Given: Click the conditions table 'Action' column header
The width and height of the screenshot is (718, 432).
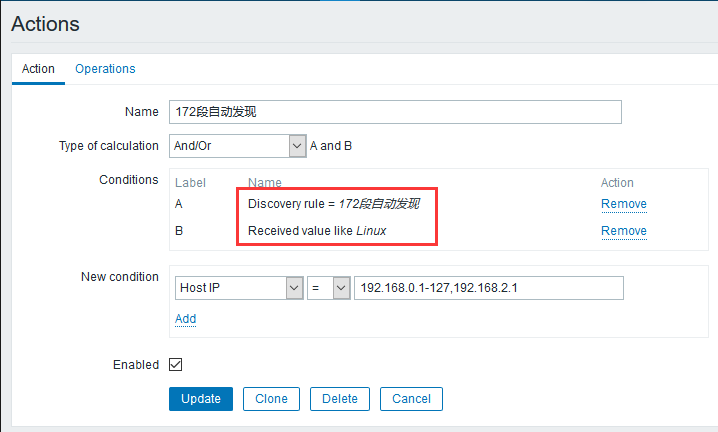Looking at the screenshot, I should (x=617, y=183).
